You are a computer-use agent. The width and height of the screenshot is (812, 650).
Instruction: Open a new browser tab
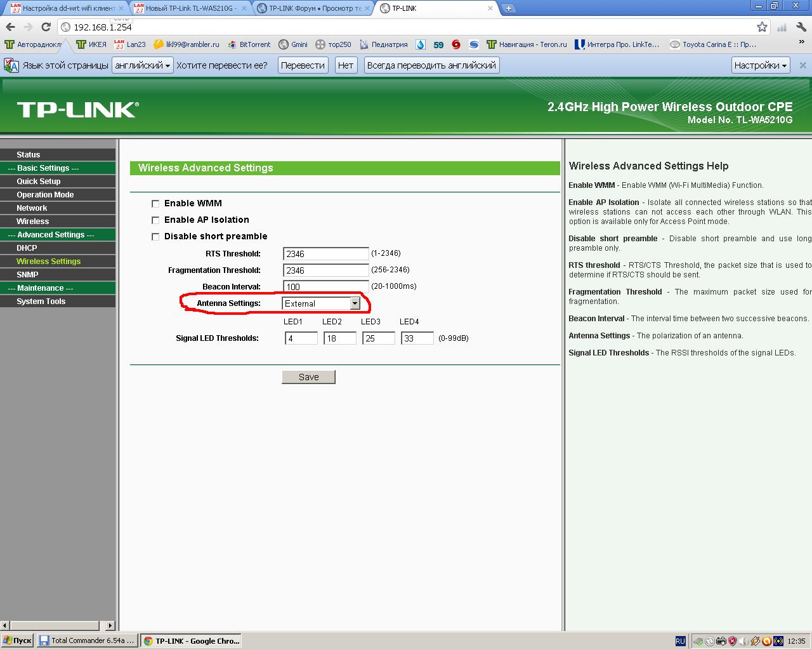tap(509, 8)
